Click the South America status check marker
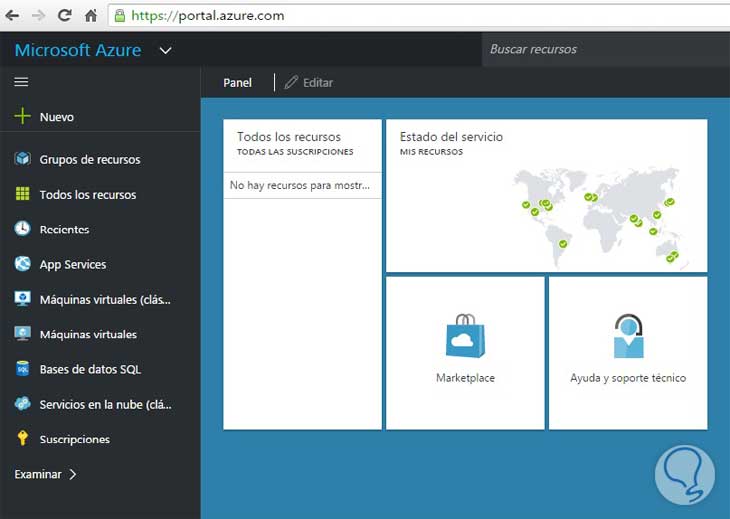 (563, 244)
